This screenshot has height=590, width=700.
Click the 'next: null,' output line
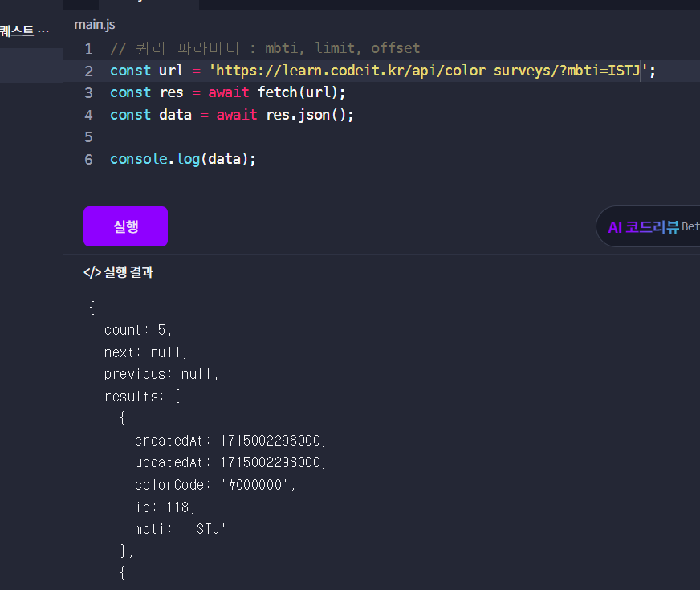(x=145, y=352)
